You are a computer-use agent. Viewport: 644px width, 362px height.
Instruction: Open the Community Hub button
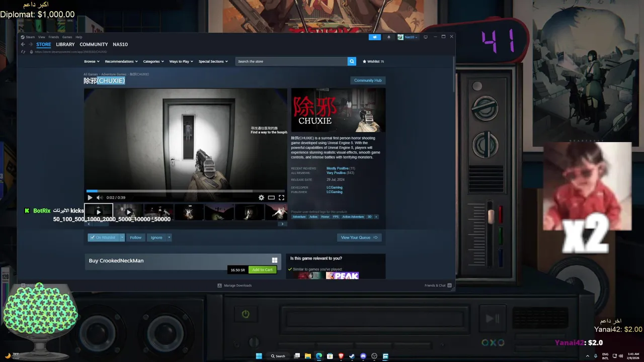point(368,80)
